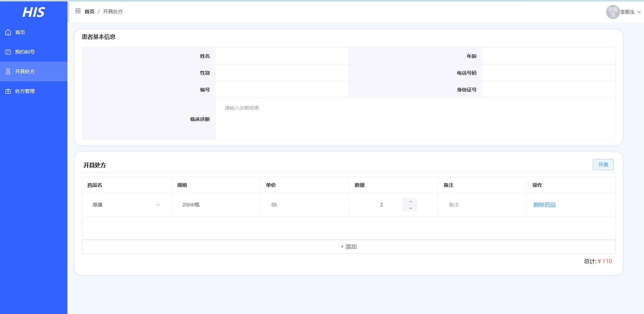Select 开具处方 menu item
This screenshot has width=644, height=314.
(x=34, y=71)
